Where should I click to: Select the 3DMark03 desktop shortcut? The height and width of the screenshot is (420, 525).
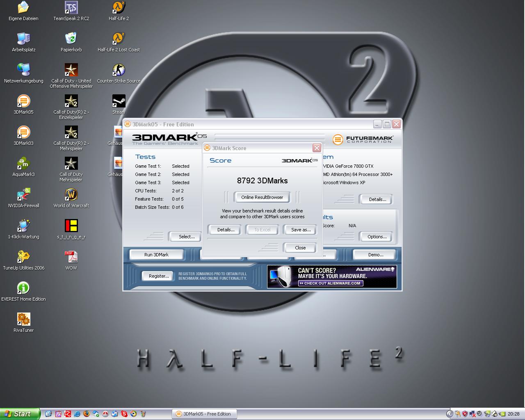pos(23,136)
